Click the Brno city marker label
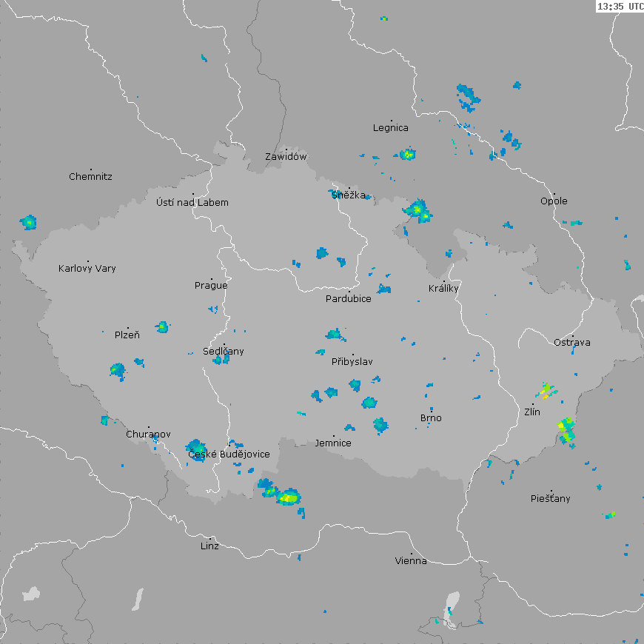The height and width of the screenshot is (644, 644). click(x=431, y=418)
